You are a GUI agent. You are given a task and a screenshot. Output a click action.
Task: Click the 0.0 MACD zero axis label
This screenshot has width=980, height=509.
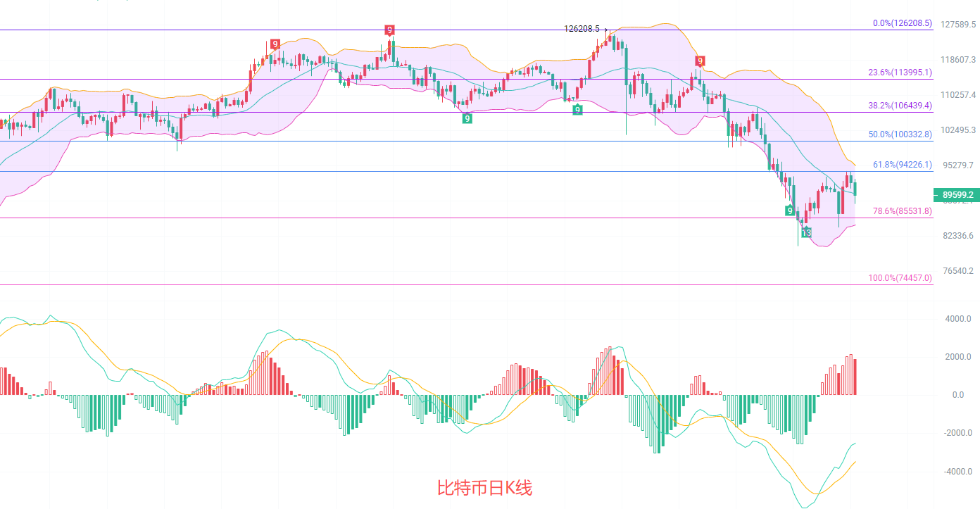(958, 395)
